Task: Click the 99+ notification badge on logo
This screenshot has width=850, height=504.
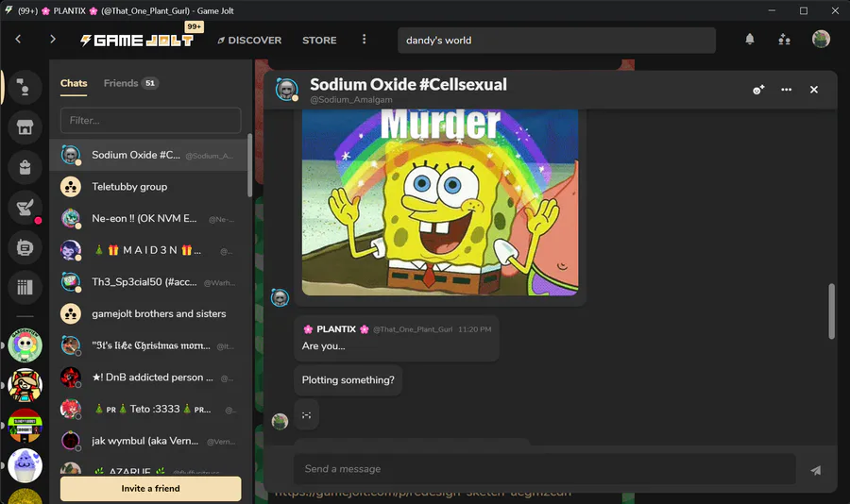Action: 194,26
